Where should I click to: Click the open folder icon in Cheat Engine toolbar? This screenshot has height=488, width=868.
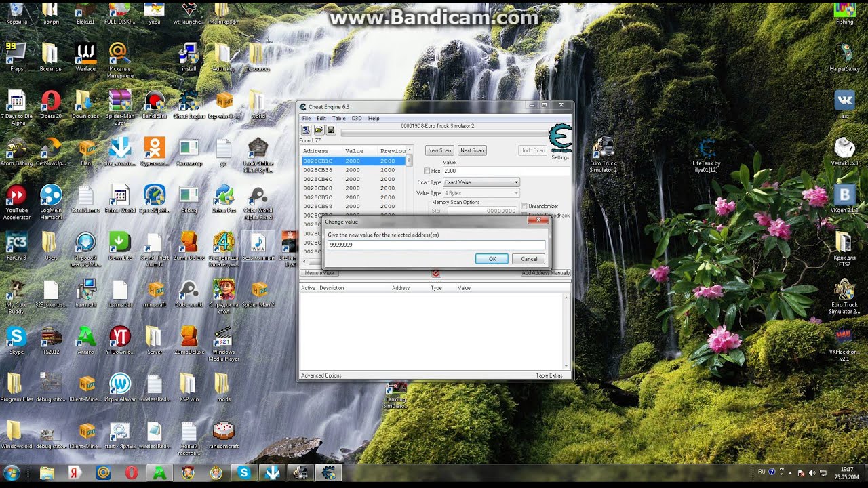coord(318,129)
